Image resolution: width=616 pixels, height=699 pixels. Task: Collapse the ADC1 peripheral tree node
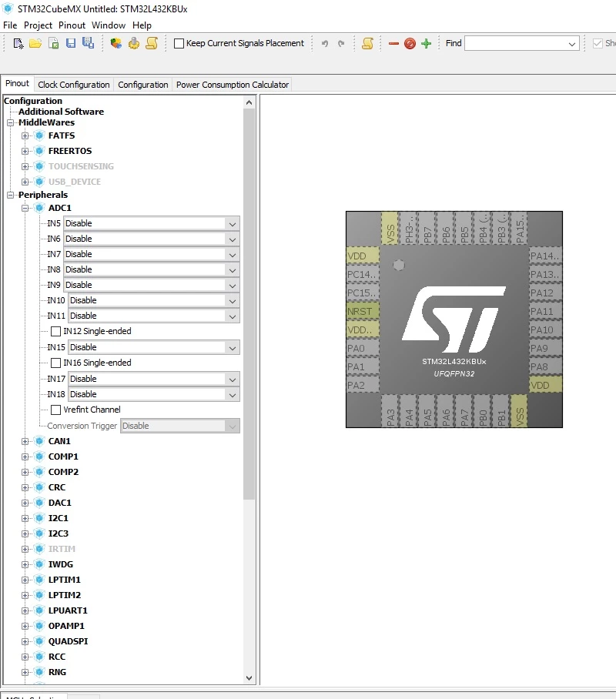pos(25,208)
